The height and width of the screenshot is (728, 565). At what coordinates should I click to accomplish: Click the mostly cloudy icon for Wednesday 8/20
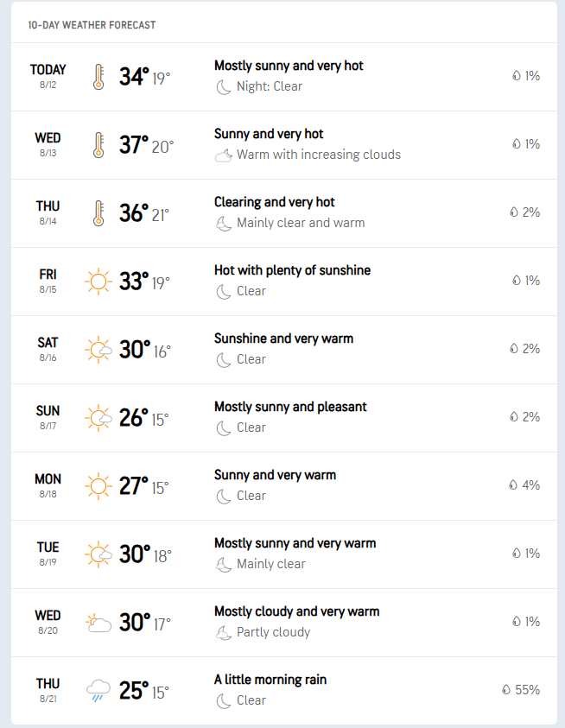[98, 623]
